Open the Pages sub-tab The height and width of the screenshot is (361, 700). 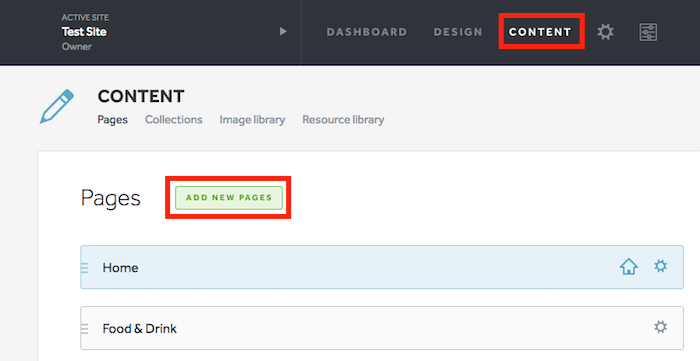click(x=112, y=120)
